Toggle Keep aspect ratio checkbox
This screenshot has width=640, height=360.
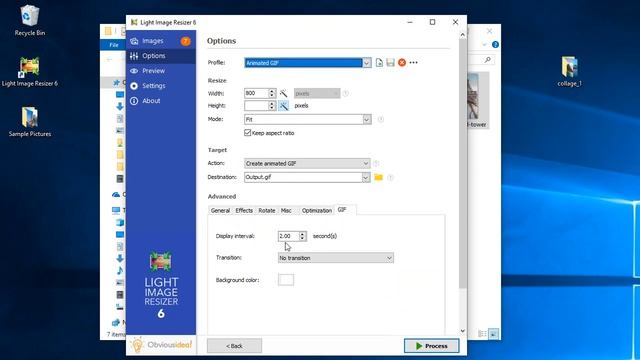point(247,133)
